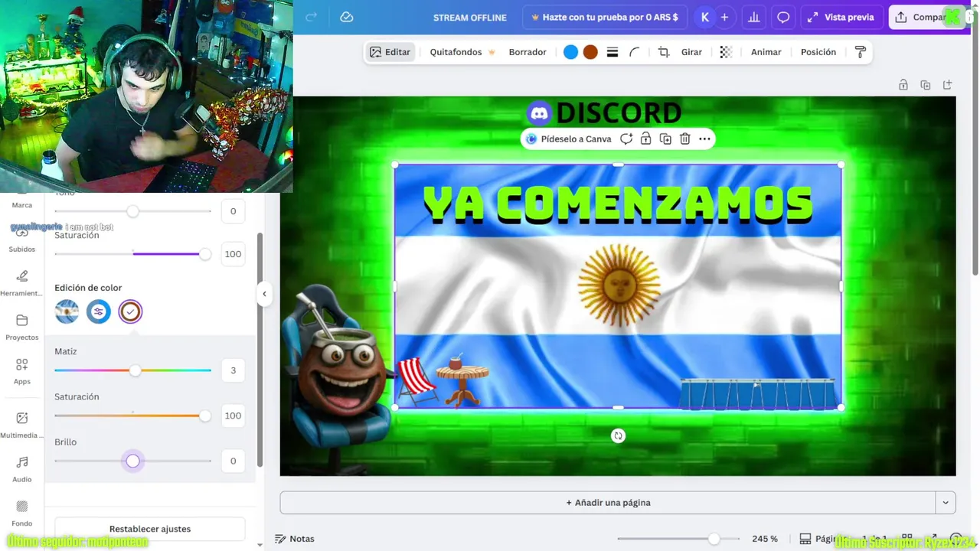
Task: Open the Herramientas tools sidebar section
Action: 22,283
